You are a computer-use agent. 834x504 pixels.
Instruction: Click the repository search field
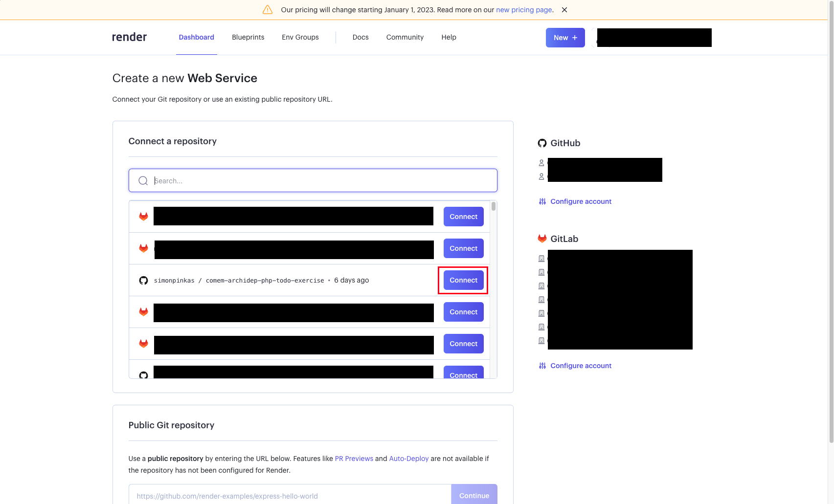point(313,180)
